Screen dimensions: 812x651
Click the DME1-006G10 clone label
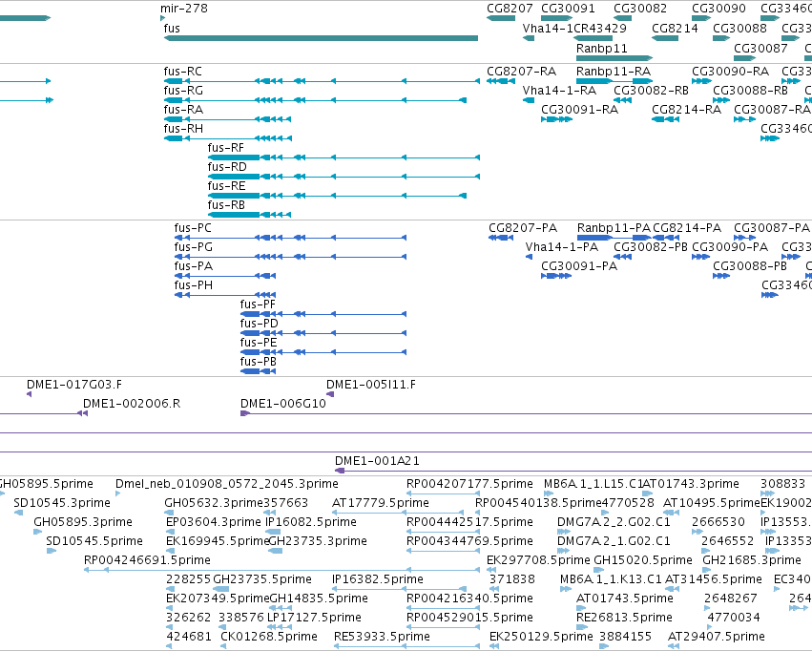click(x=283, y=404)
